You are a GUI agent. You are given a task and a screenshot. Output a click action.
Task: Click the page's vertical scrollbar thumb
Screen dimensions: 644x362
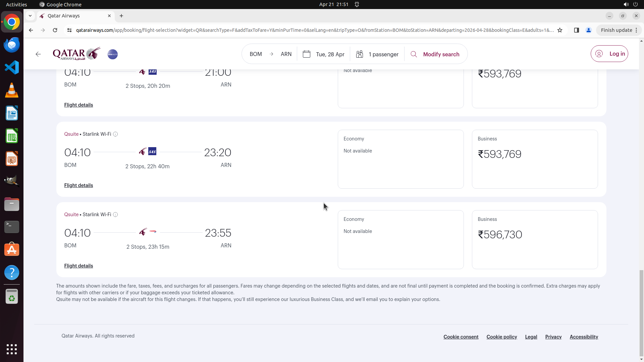(641, 313)
